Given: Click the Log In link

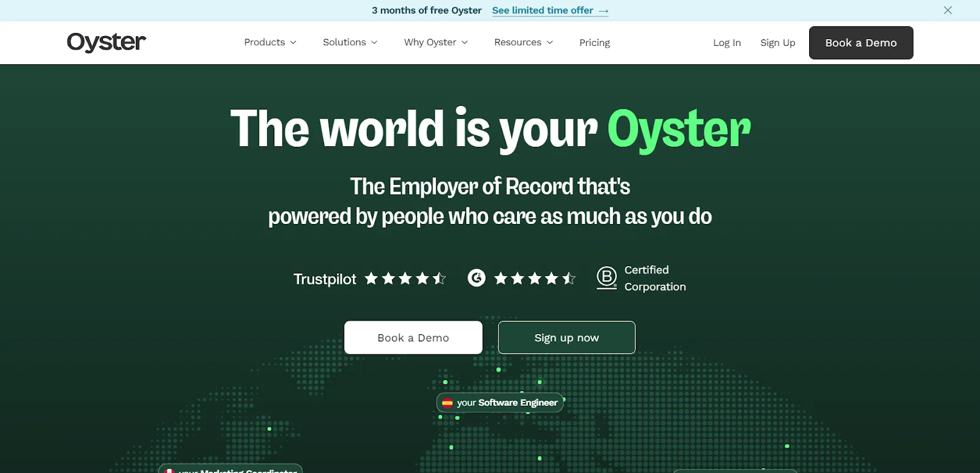Looking at the screenshot, I should tap(727, 42).
